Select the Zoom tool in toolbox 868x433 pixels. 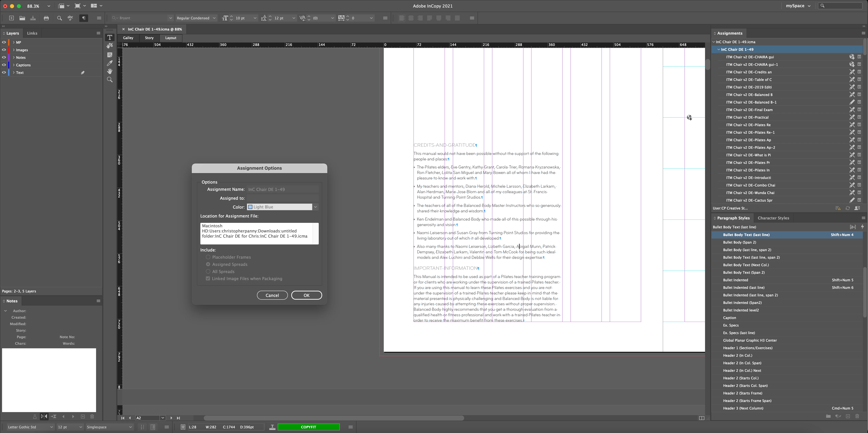109,80
